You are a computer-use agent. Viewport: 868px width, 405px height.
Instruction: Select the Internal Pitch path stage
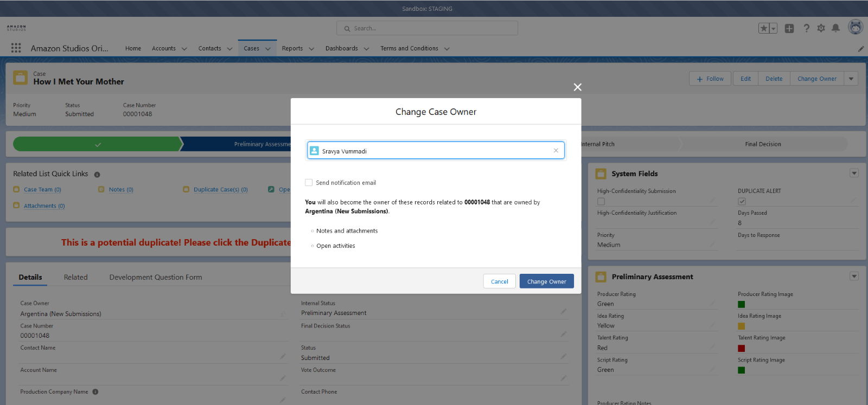click(629, 144)
